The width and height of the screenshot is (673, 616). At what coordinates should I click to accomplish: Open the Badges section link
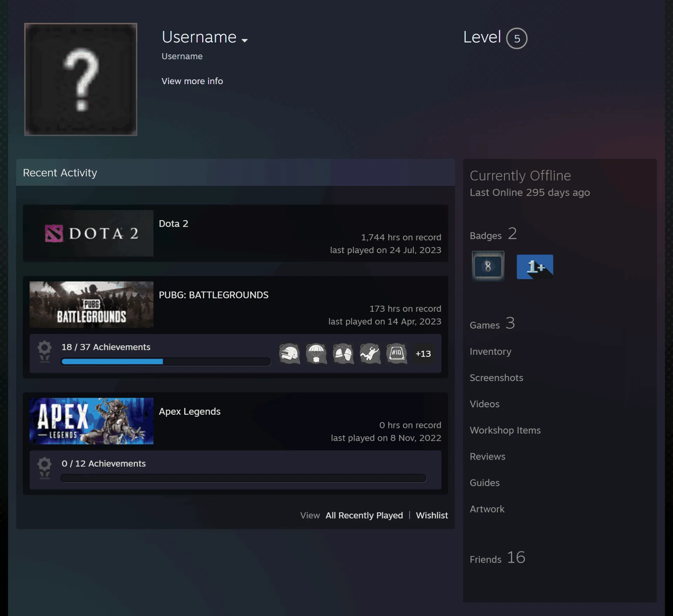tap(493, 234)
